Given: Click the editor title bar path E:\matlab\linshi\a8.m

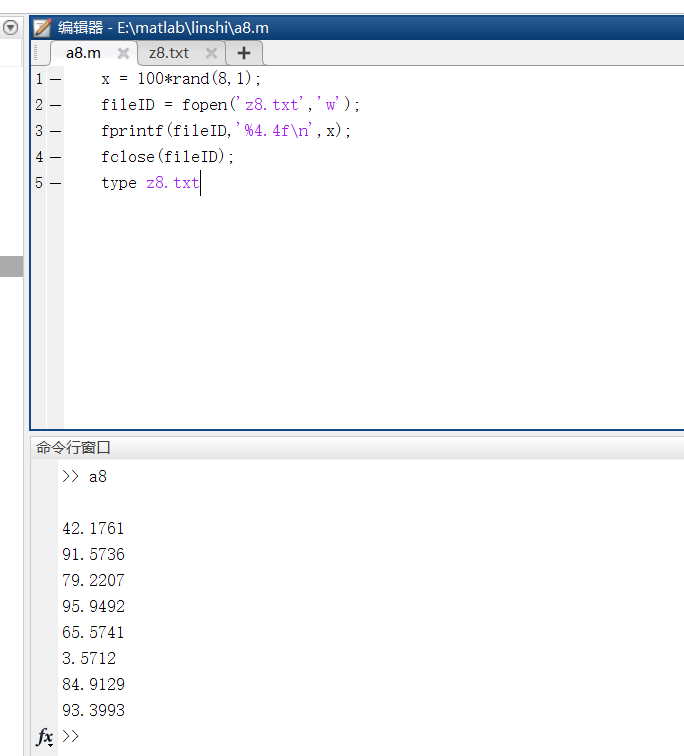Looking at the screenshot, I should coord(193,28).
